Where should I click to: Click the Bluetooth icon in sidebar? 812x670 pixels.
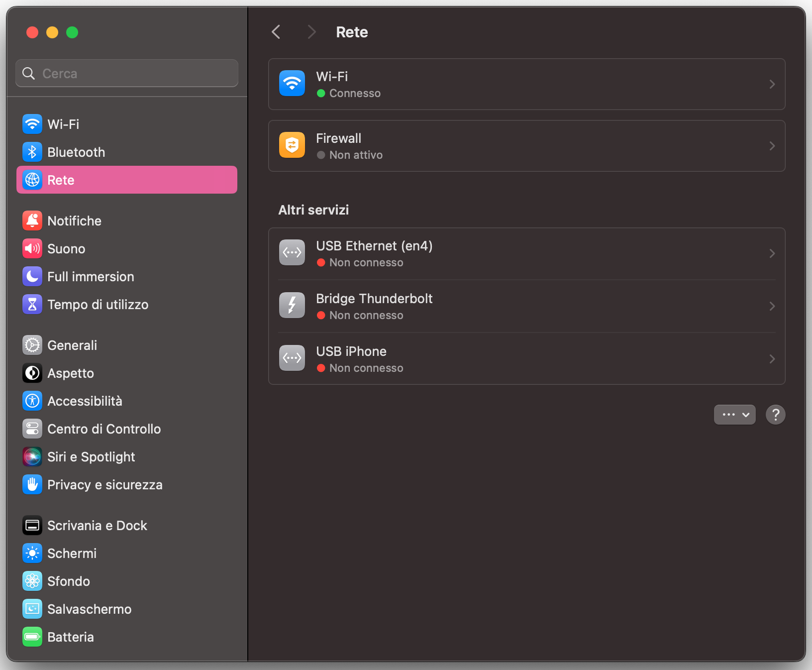coord(32,152)
